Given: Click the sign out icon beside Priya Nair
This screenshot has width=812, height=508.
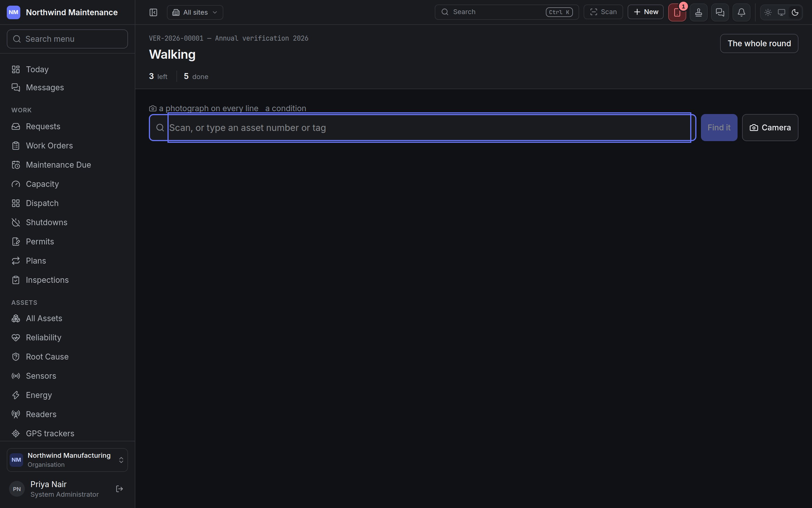Looking at the screenshot, I should coord(120,489).
